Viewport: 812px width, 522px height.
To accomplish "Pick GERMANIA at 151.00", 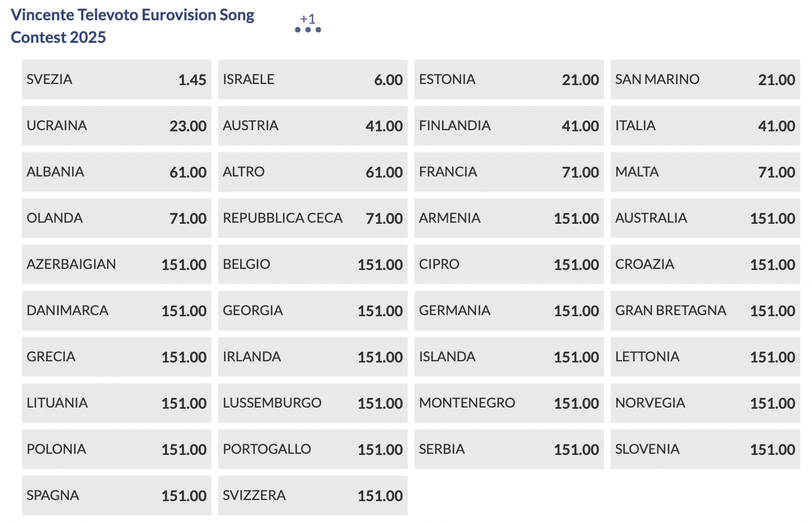I will (509, 311).
